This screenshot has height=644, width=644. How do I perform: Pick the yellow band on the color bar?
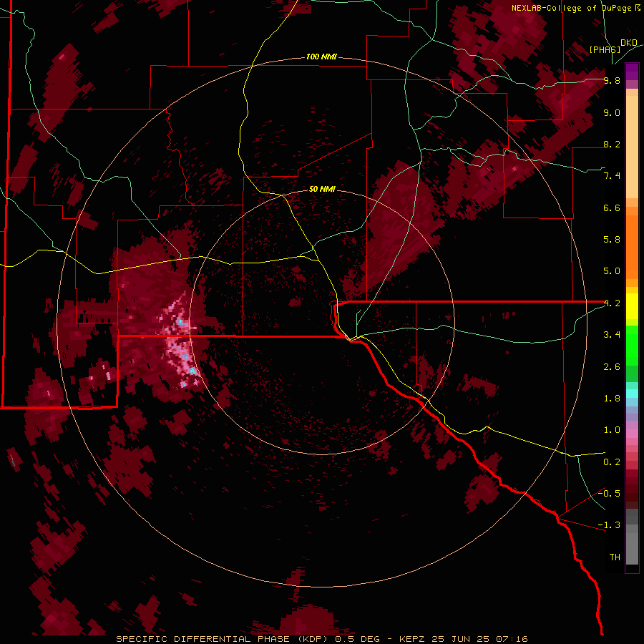pyautogui.click(x=632, y=306)
